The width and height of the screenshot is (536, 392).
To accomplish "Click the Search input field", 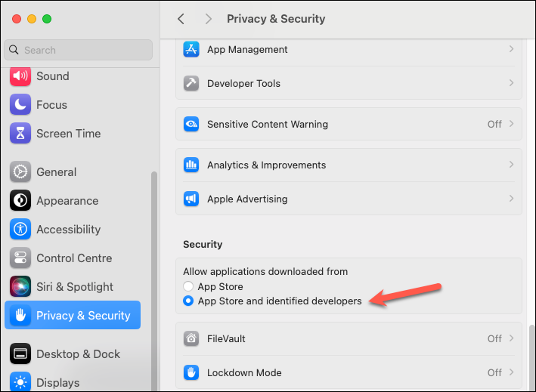I will [79, 50].
